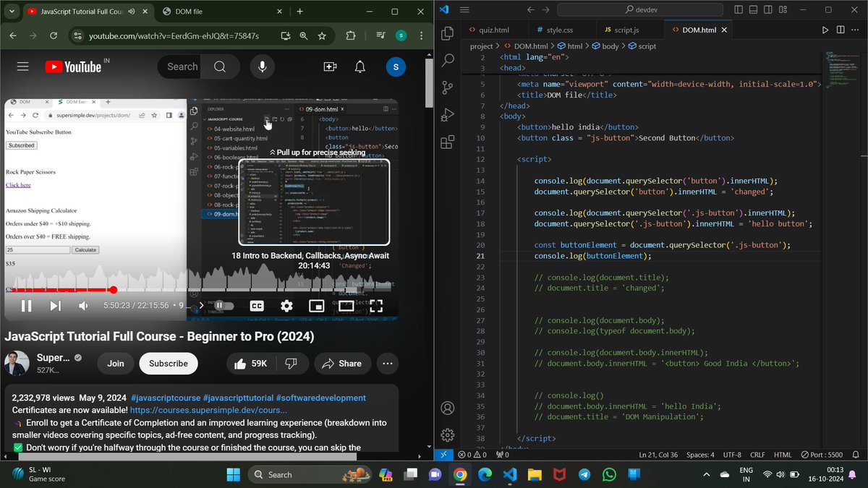
Task: Open the courses.supersimple.dev link
Action: (208, 410)
